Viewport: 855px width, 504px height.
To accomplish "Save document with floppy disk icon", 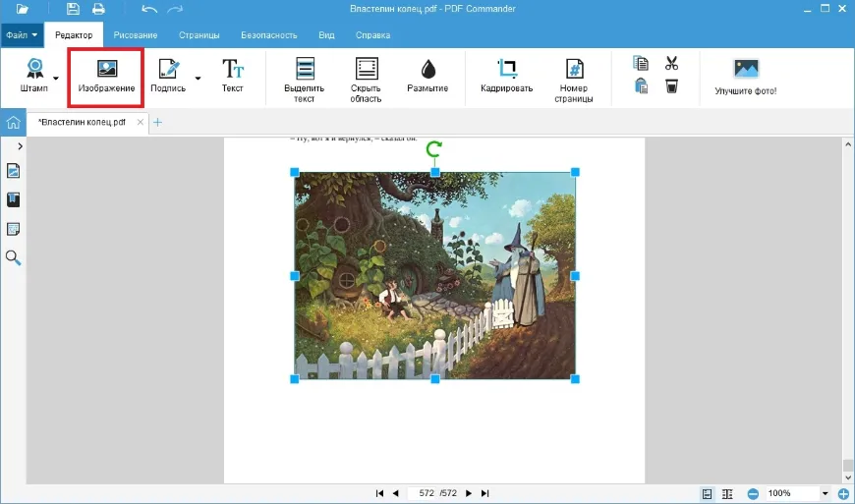I will point(73,9).
